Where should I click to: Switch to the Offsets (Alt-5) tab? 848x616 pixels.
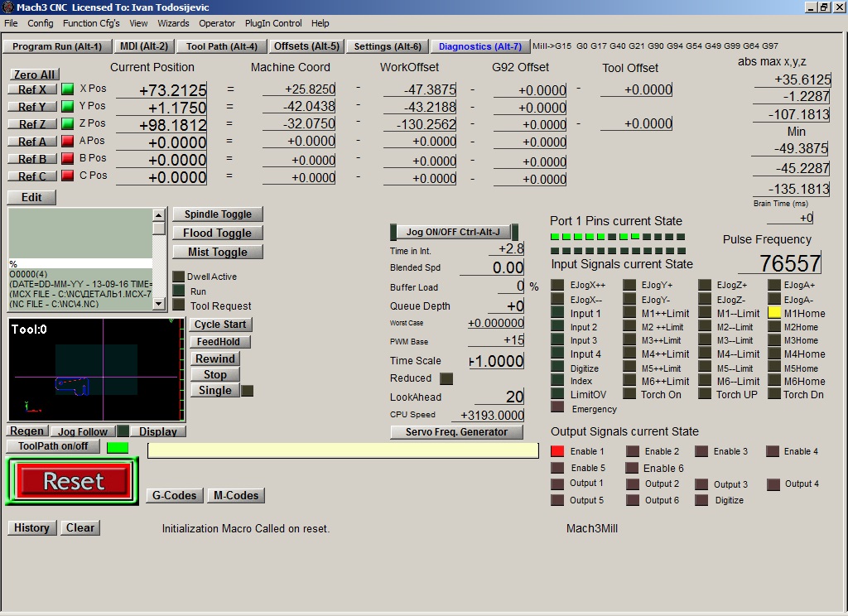[x=306, y=46]
